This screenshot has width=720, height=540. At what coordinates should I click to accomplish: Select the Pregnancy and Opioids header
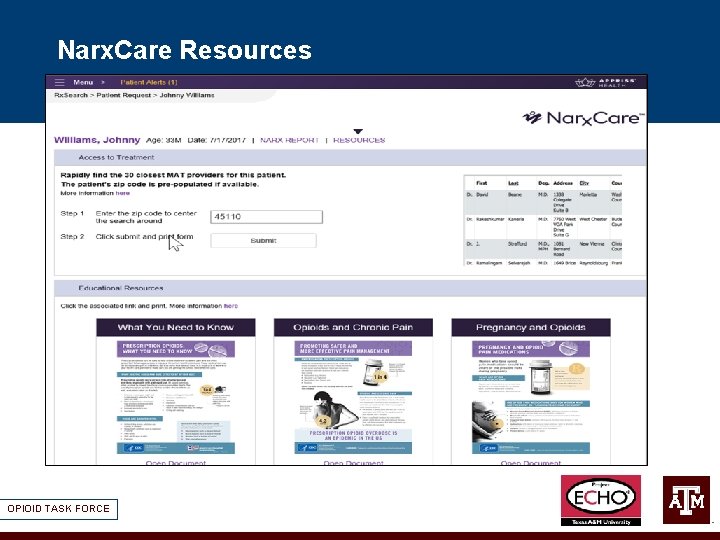pos(531,327)
